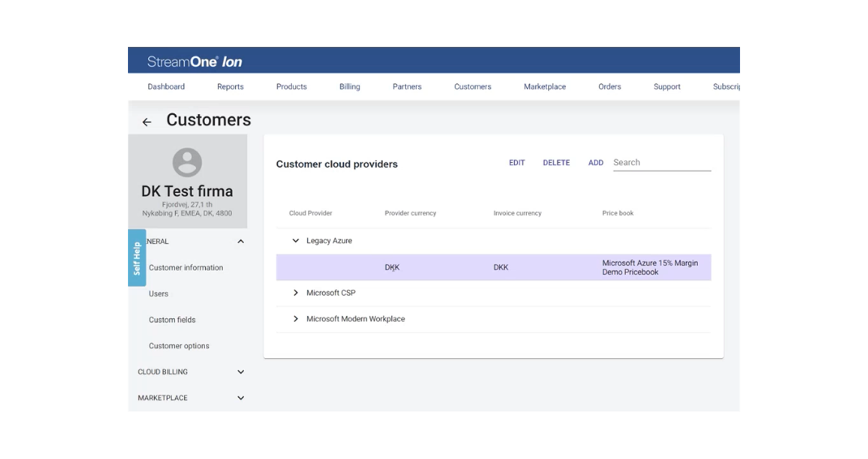Open the Reports menu item
This screenshot has height=459, width=868.
[230, 86]
